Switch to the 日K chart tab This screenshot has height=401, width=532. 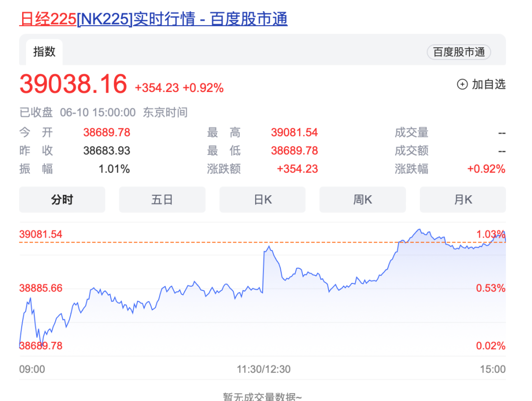[x=263, y=200]
